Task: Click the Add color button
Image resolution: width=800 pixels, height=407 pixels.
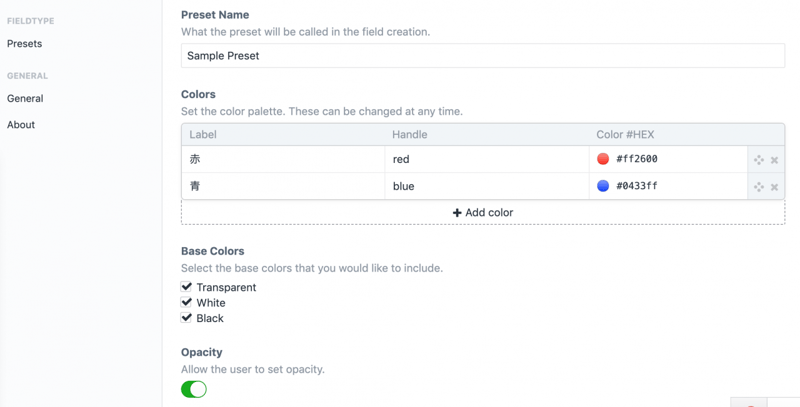Action: coord(483,213)
